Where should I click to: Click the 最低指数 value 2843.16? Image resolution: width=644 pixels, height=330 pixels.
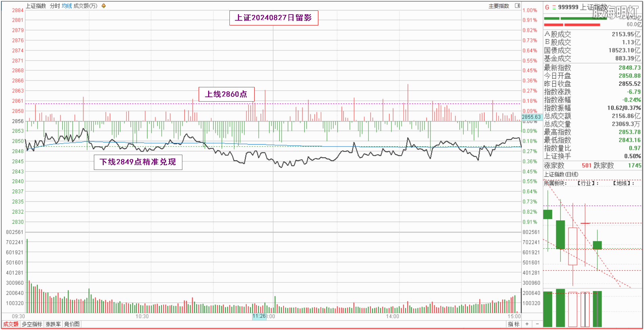point(630,140)
